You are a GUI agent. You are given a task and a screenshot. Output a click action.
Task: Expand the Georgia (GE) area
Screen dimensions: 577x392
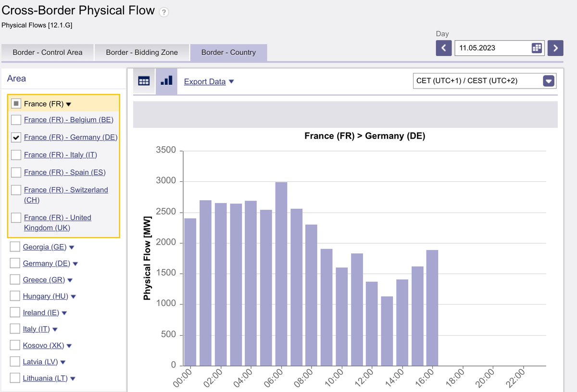click(72, 247)
